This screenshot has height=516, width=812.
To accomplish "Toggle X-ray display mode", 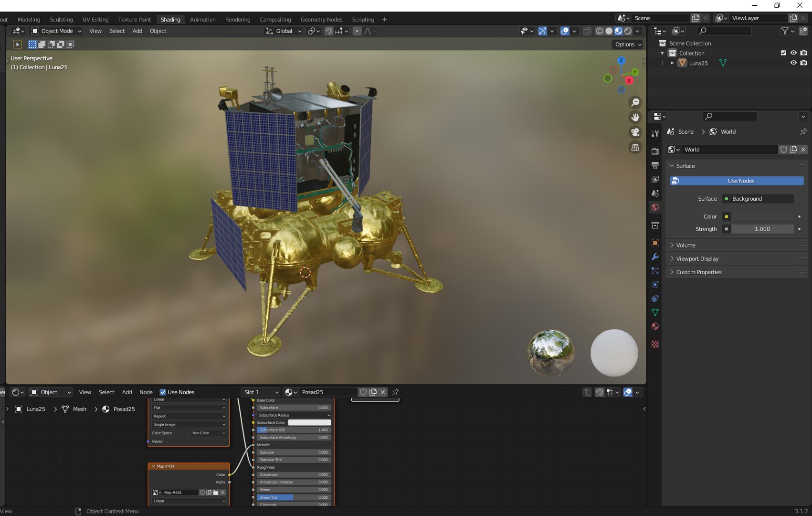I will 587,31.
